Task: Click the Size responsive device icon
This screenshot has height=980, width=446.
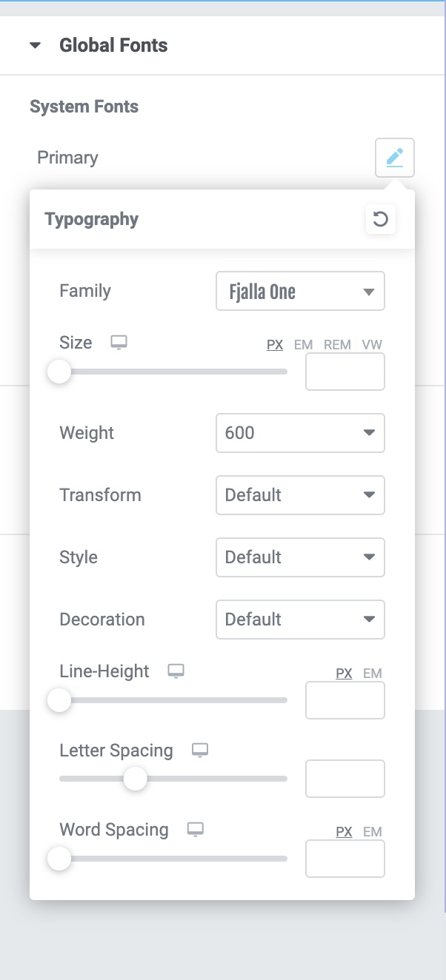Action: [x=119, y=343]
